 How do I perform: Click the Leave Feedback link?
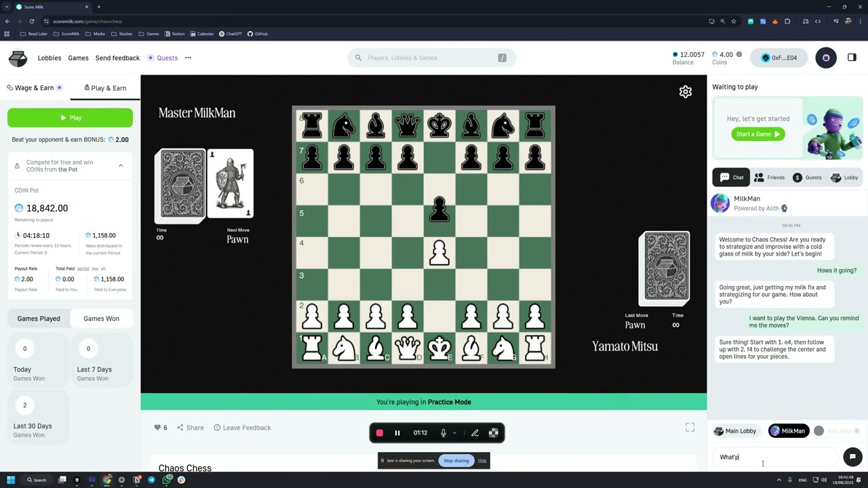tap(242, 428)
